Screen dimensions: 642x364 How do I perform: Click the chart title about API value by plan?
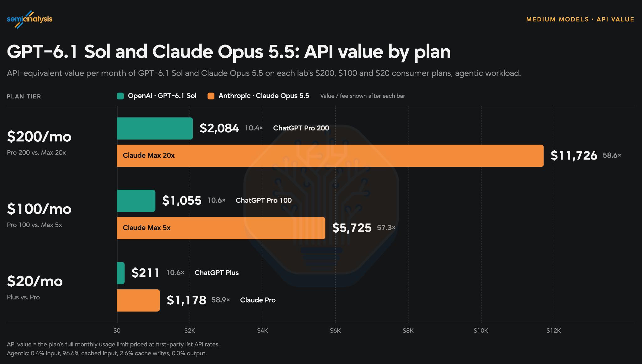[x=229, y=51]
